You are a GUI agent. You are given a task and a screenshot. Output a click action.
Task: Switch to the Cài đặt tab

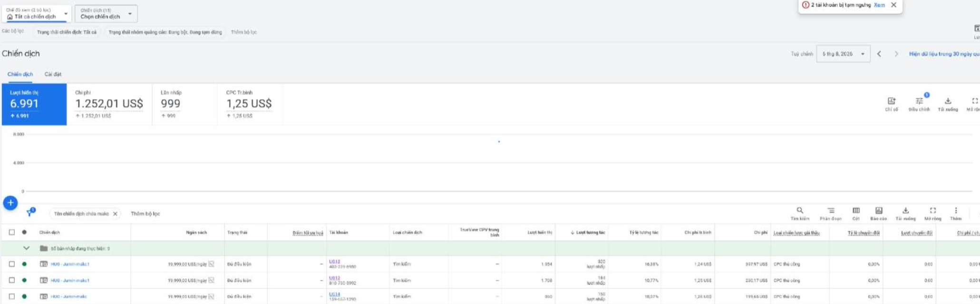point(53,74)
